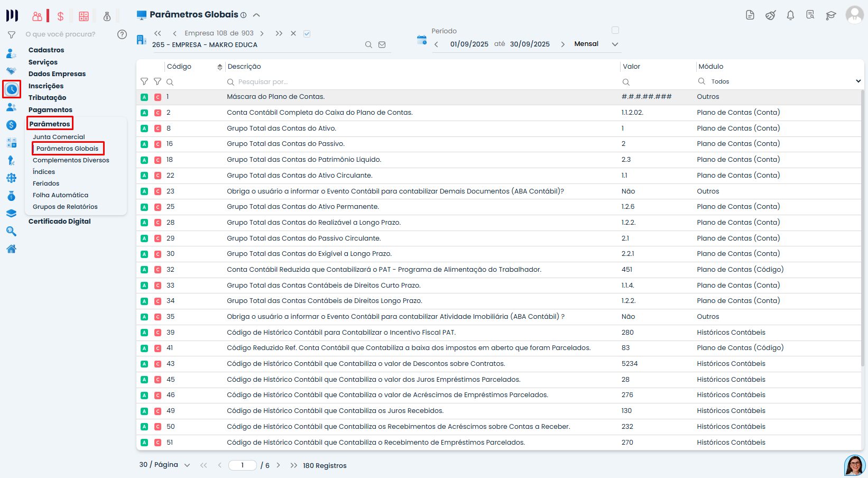Toggle the checkbox above the period selector
868x478 pixels.
click(615, 30)
